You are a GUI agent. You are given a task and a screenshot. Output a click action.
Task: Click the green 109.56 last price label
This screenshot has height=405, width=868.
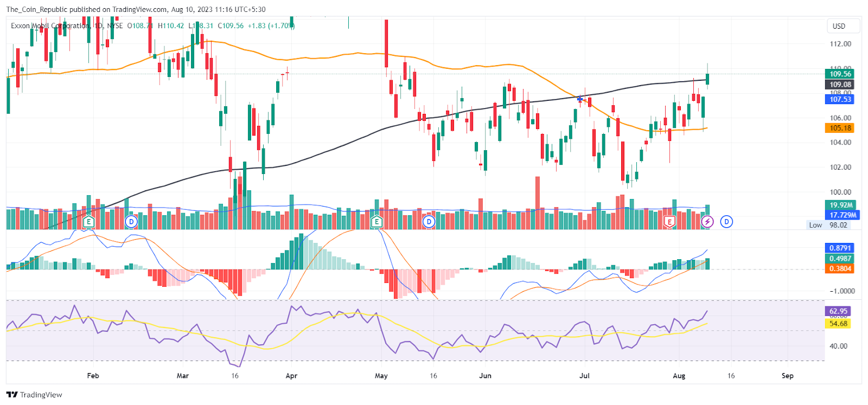(840, 74)
